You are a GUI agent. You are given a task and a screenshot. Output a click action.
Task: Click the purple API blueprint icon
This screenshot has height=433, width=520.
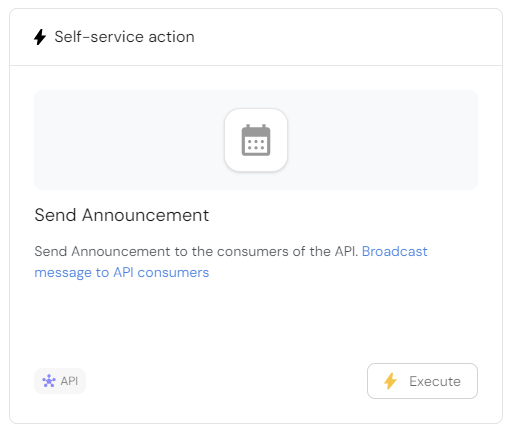[49, 381]
